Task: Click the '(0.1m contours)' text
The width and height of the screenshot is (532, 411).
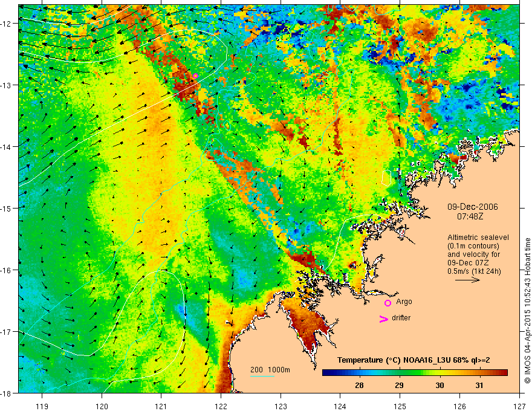Action: (x=473, y=246)
